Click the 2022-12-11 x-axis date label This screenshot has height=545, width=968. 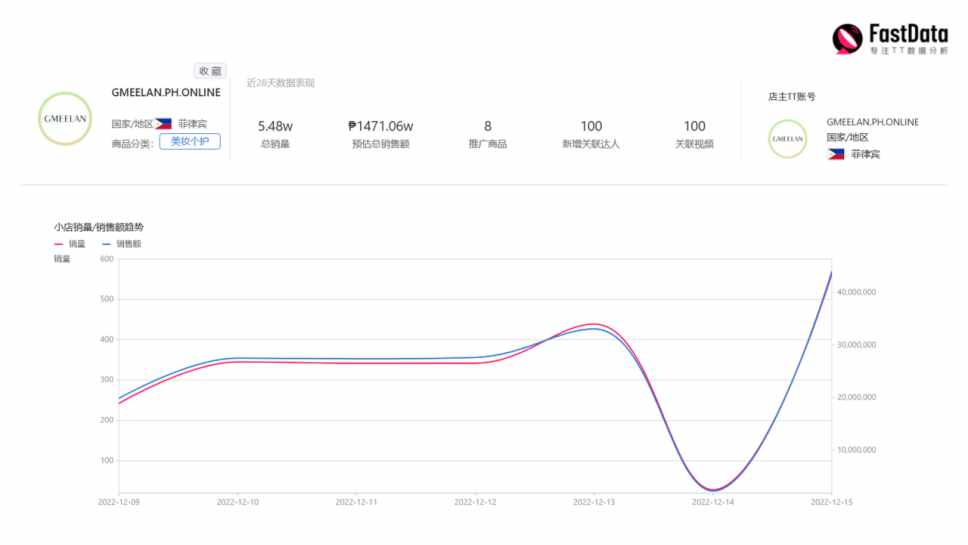(356, 502)
